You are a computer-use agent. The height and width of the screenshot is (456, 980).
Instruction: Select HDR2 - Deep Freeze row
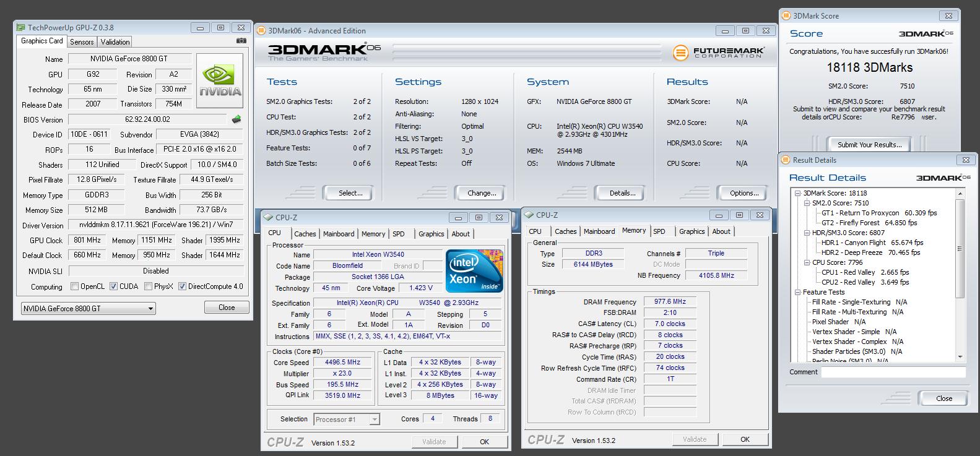pos(870,252)
